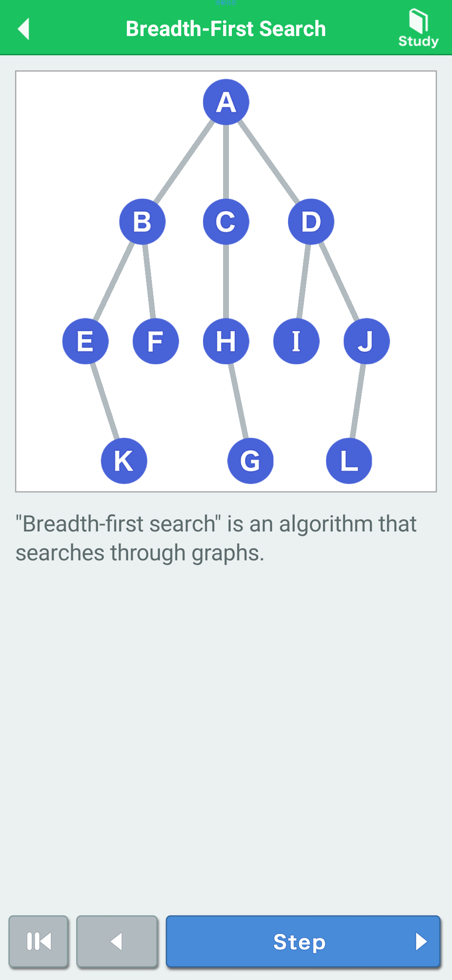452x980 pixels.
Task: Open the Study book icon
Action: tap(418, 28)
